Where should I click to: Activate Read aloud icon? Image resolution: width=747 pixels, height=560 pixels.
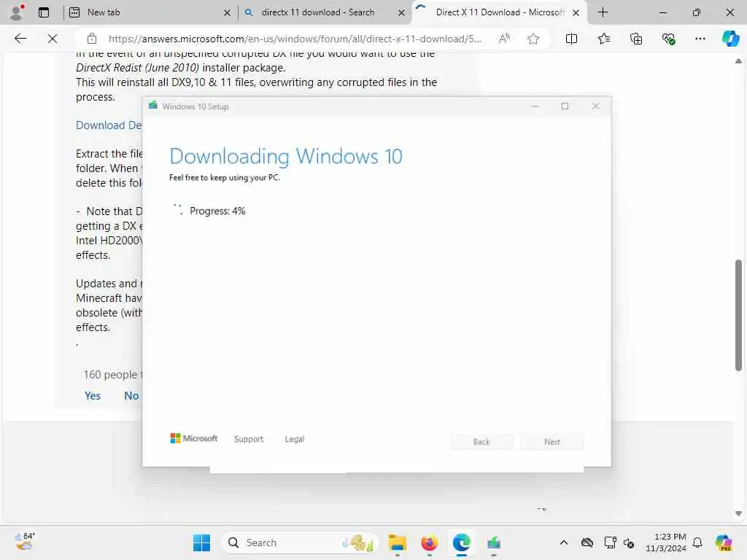click(x=504, y=39)
